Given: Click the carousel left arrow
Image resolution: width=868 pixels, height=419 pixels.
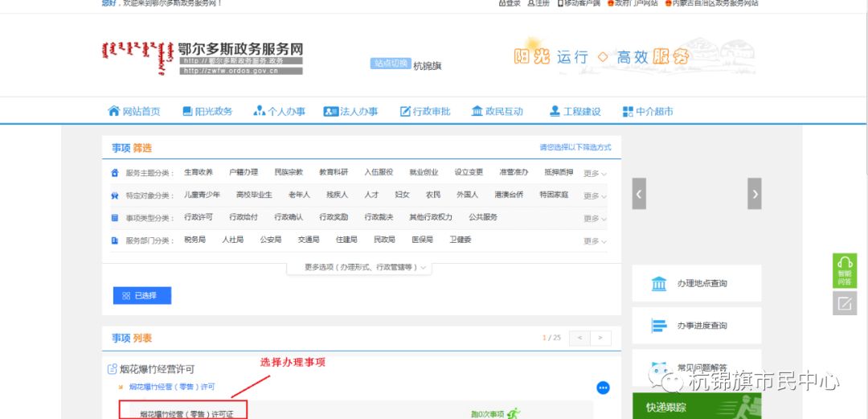Looking at the screenshot, I should tap(639, 194).
